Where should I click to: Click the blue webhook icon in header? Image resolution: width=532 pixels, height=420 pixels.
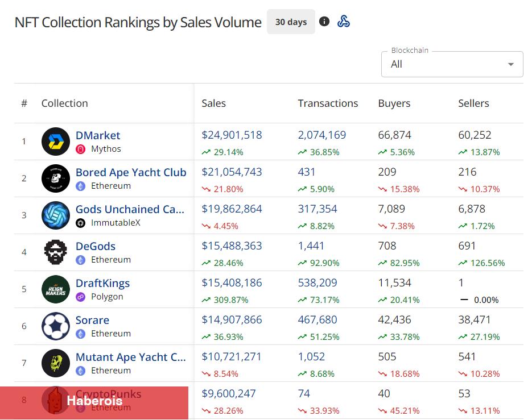tap(343, 22)
